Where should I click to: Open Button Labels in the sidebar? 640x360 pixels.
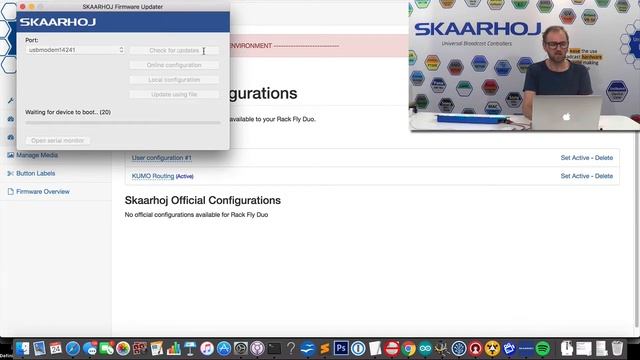pyautogui.click(x=36, y=173)
